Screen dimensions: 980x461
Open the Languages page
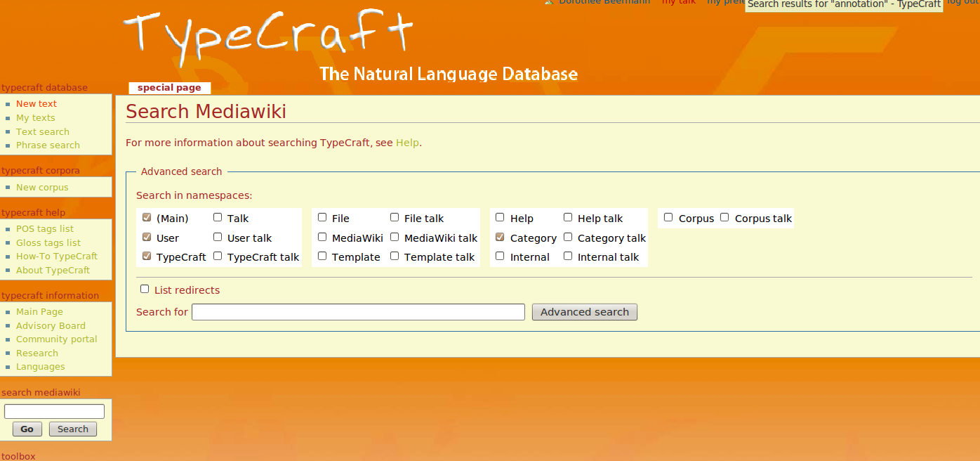[x=40, y=367]
